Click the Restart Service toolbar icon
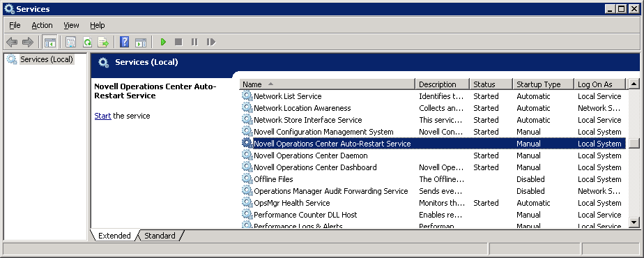Screen dimensions: 644x258 click(211, 42)
